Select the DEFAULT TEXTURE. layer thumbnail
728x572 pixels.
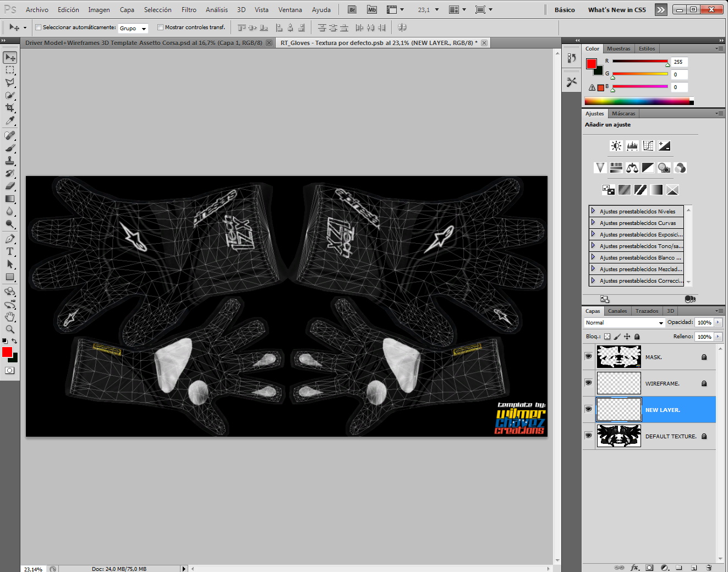click(619, 436)
